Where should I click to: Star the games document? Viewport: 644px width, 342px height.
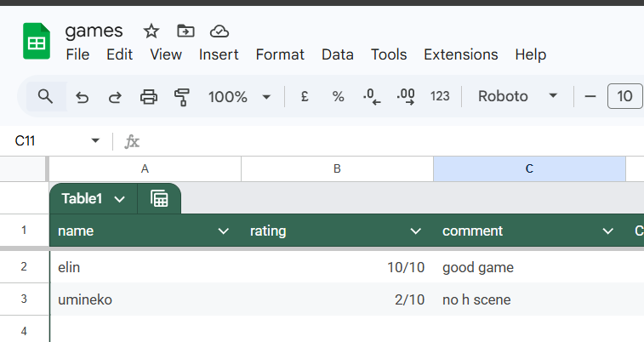tap(151, 31)
